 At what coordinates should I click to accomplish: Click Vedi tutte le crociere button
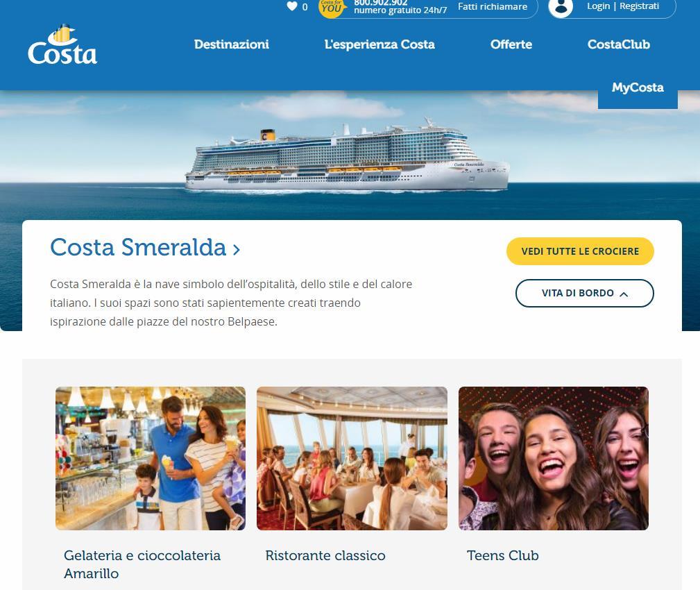(x=580, y=251)
